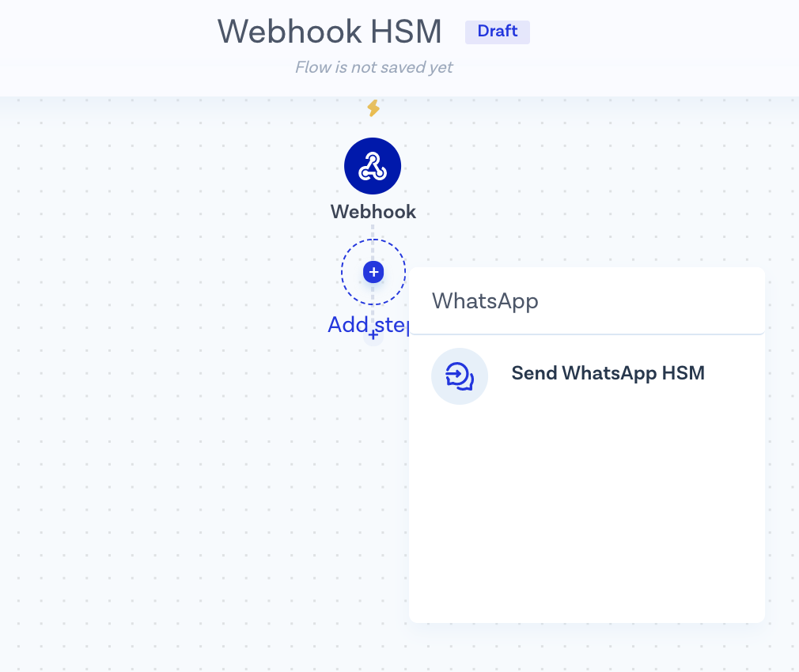Focus the WhatsApp search field
The width and height of the screenshot is (799, 672).
pyautogui.click(x=586, y=301)
